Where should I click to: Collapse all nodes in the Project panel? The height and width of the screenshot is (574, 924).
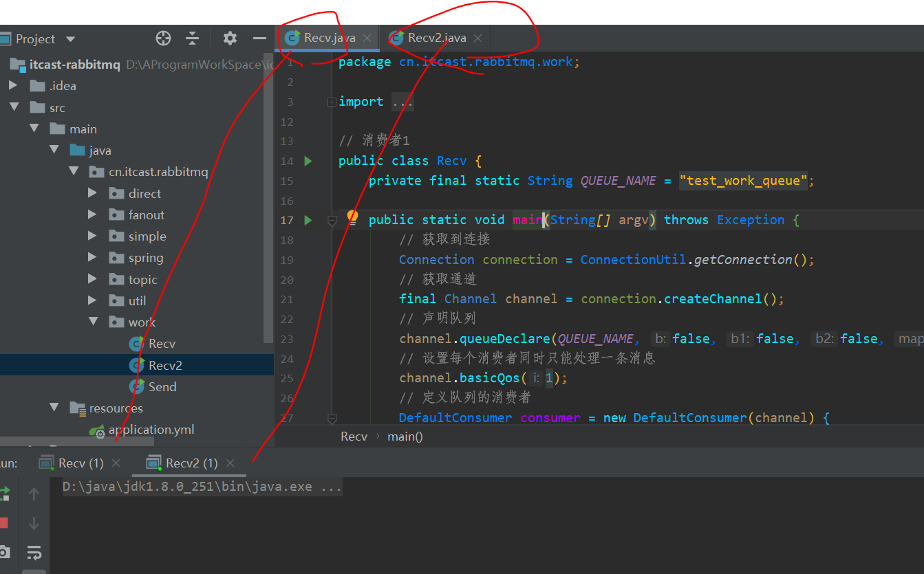pos(193,38)
